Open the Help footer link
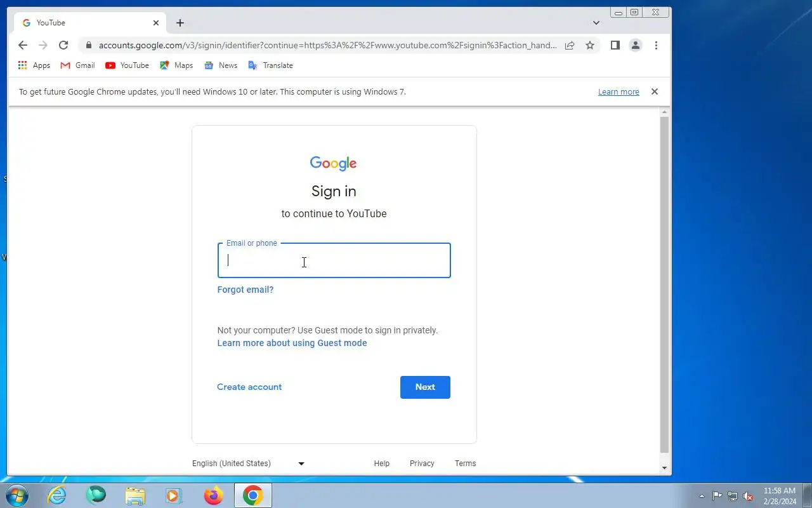Image resolution: width=812 pixels, height=508 pixels. click(x=382, y=464)
